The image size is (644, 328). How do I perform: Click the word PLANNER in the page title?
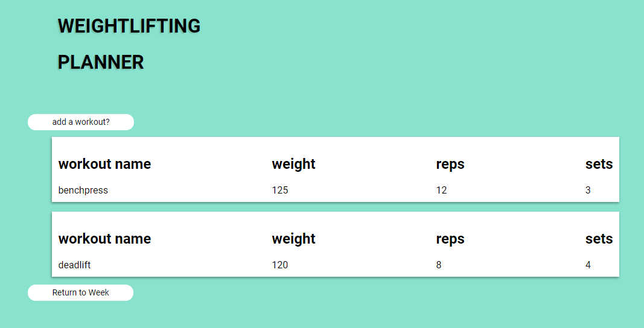point(101,62)
